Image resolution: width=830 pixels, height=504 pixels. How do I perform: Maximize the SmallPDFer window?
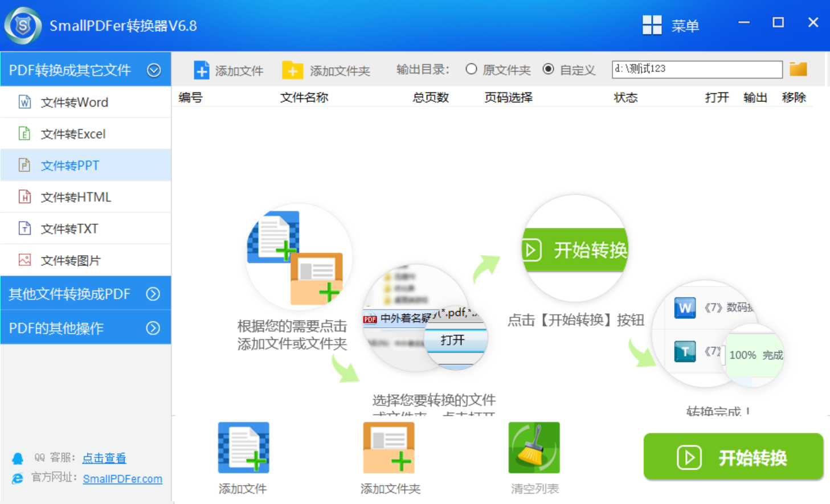tap(778, 22)
